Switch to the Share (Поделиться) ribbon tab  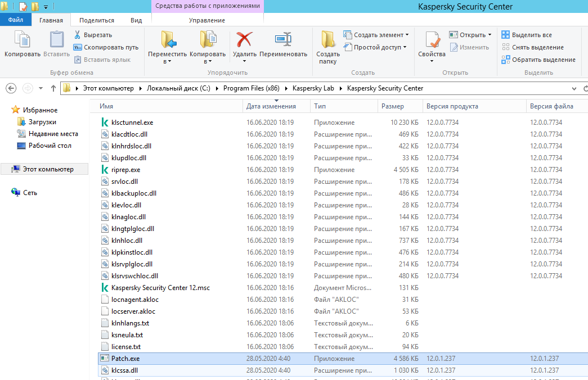[x=96, y=20]
